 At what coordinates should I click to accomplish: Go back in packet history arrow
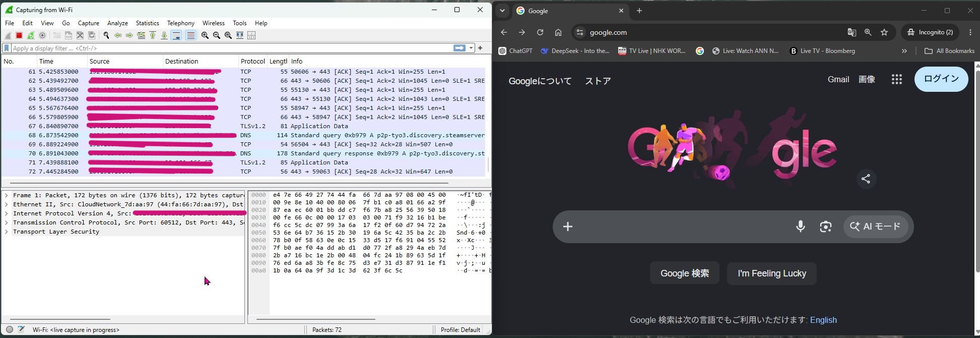tap(118, 35)
